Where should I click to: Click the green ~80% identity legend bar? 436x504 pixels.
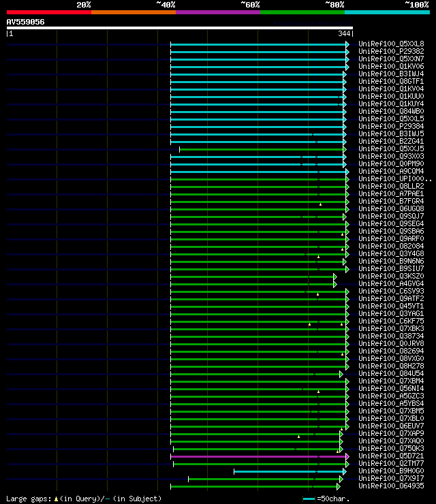(x=302, y=12)
